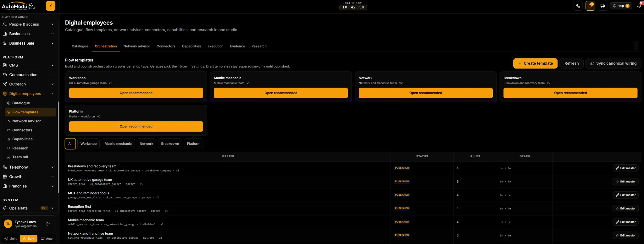Filter templates by Mobile mechanic
The width and height of the screenshot is (644, 244).
click(x=118, y=144)
